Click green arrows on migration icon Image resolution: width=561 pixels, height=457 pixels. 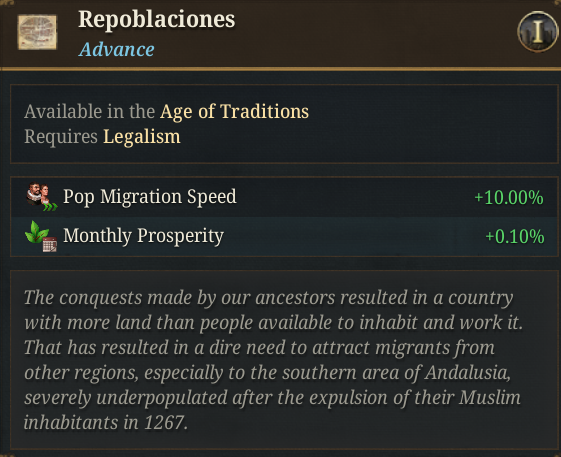[50, 206]
